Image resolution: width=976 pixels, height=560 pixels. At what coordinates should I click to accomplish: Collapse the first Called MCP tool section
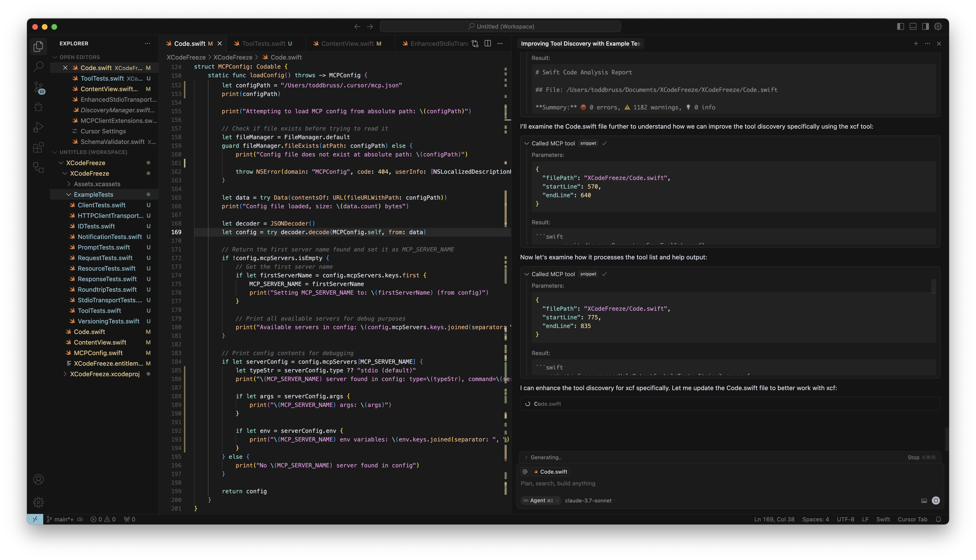(527, 143)
